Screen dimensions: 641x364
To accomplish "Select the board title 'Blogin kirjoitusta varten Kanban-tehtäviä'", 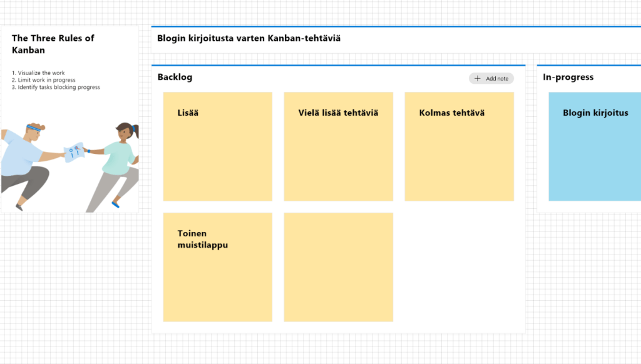I will pyautogui.click(x=249, y=38).
